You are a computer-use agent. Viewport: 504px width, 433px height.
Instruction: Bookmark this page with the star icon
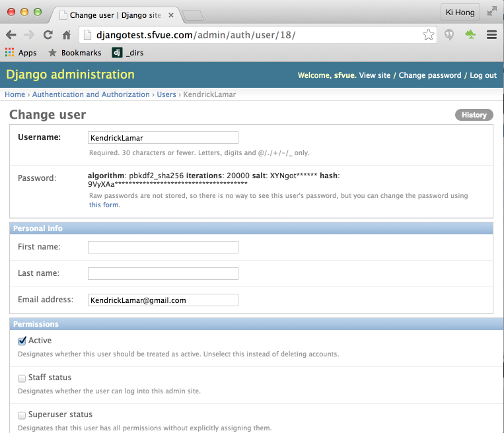tap(428, 35)
